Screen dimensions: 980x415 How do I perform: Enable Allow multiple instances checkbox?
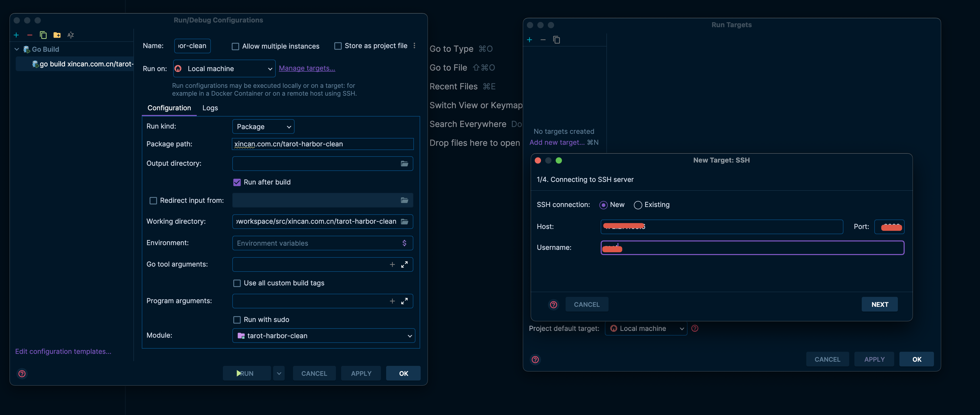pos(235,46)
